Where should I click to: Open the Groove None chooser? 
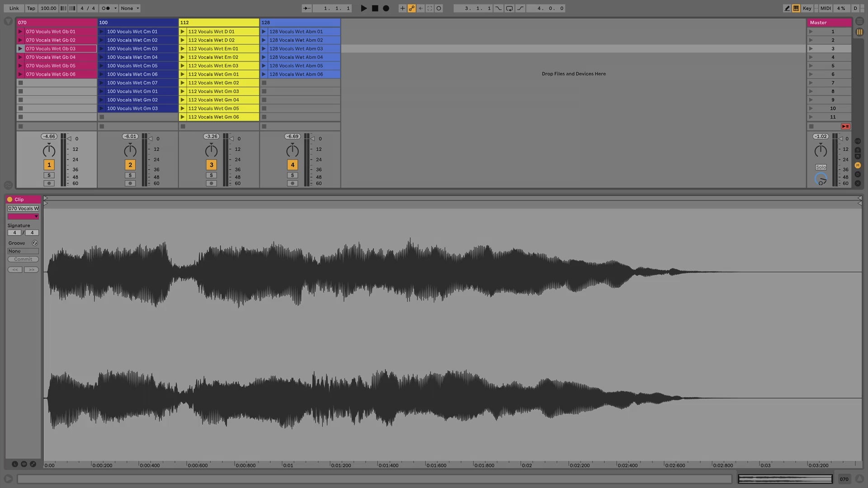click(23, 251)
